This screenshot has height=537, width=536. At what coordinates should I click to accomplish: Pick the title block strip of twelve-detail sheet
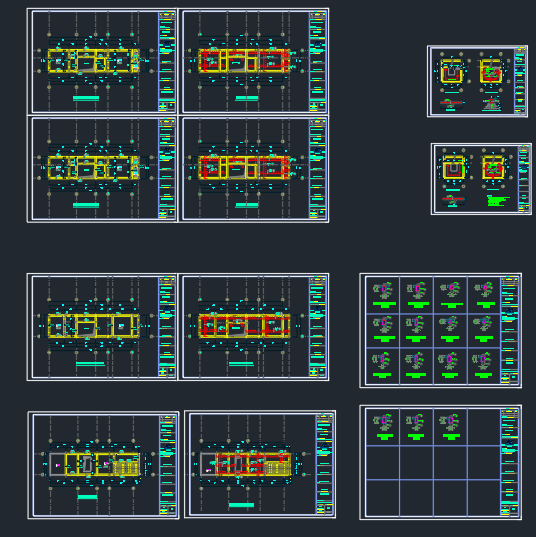click(510, 330)
